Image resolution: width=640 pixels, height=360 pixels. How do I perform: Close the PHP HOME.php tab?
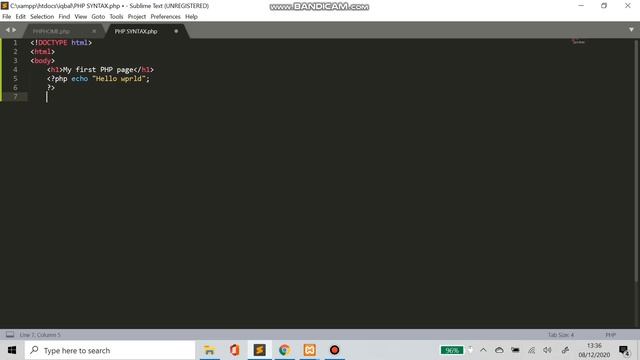tap(94, 31)
